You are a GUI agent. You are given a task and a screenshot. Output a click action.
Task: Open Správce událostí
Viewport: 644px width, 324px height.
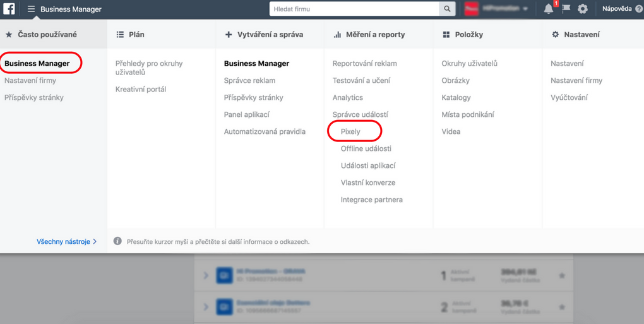[360, 114]
